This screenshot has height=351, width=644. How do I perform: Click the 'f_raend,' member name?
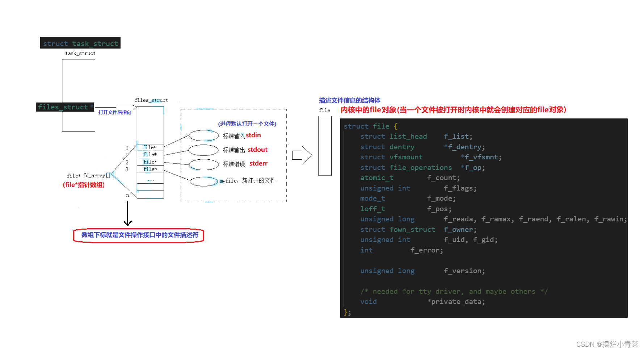point(535,219)
